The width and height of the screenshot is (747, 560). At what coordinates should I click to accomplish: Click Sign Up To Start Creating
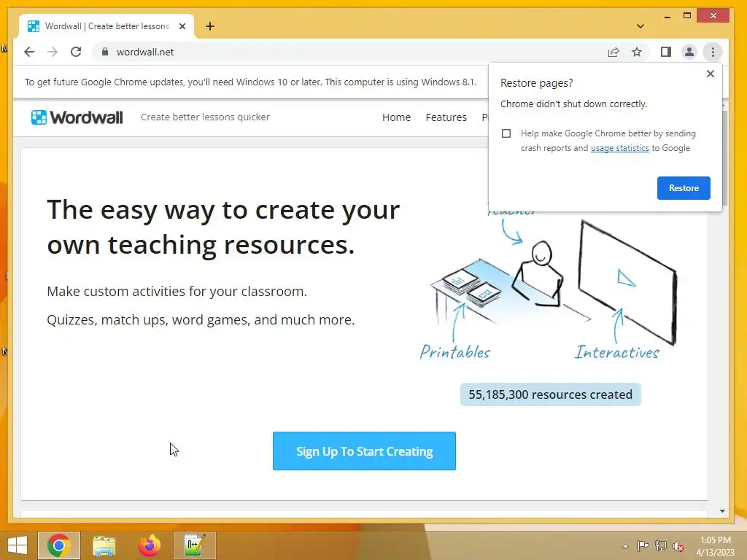364,451
